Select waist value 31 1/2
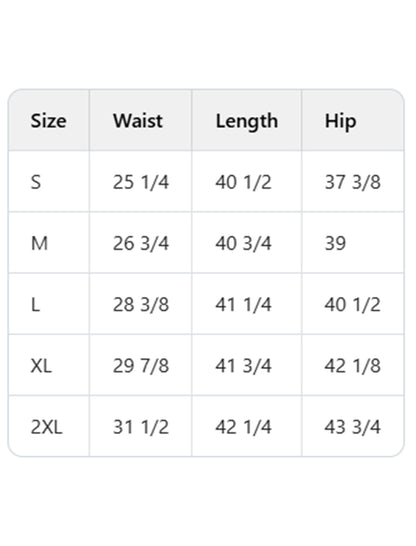 (141, 427)
